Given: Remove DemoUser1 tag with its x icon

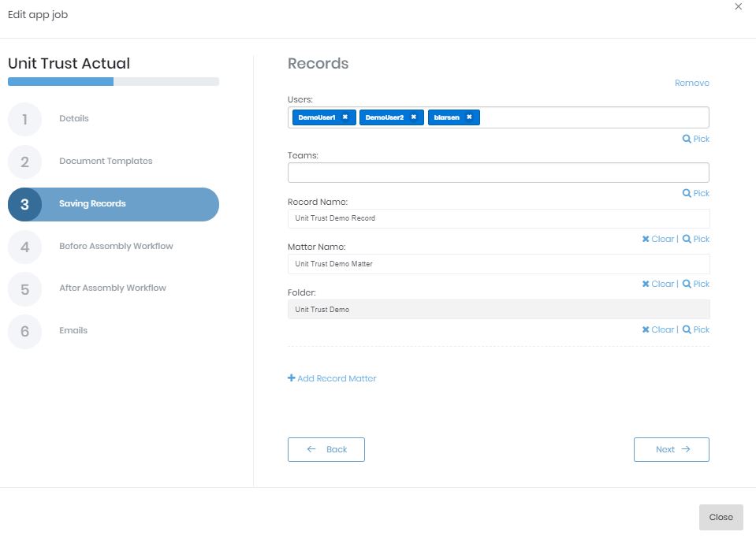Looking at the screenshot, I should pos(344,117).
